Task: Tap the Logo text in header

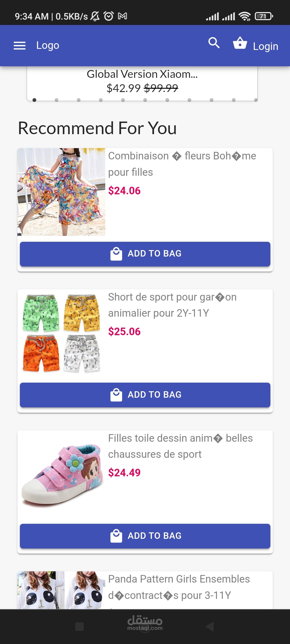Action: point(48,46)
